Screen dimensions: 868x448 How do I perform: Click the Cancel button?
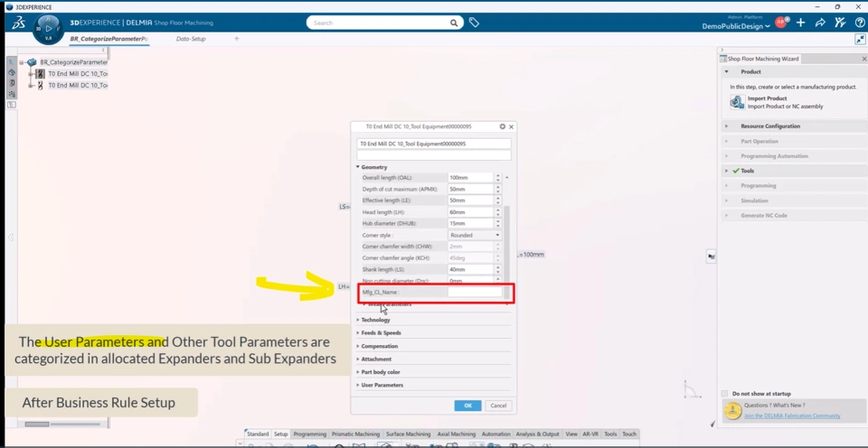[498, 406]
